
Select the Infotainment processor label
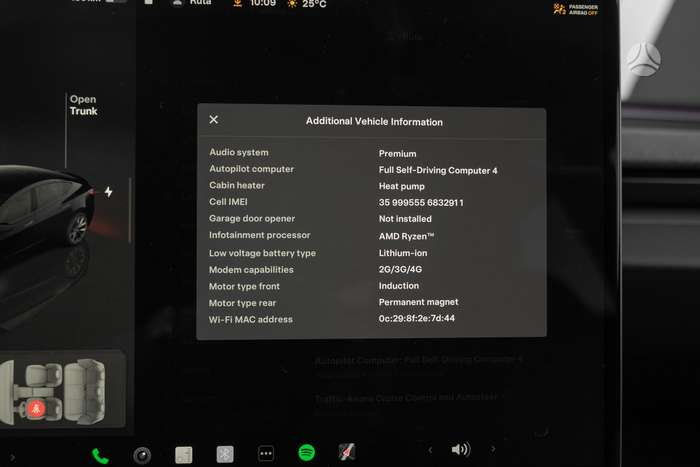click(x=259, y=235)
